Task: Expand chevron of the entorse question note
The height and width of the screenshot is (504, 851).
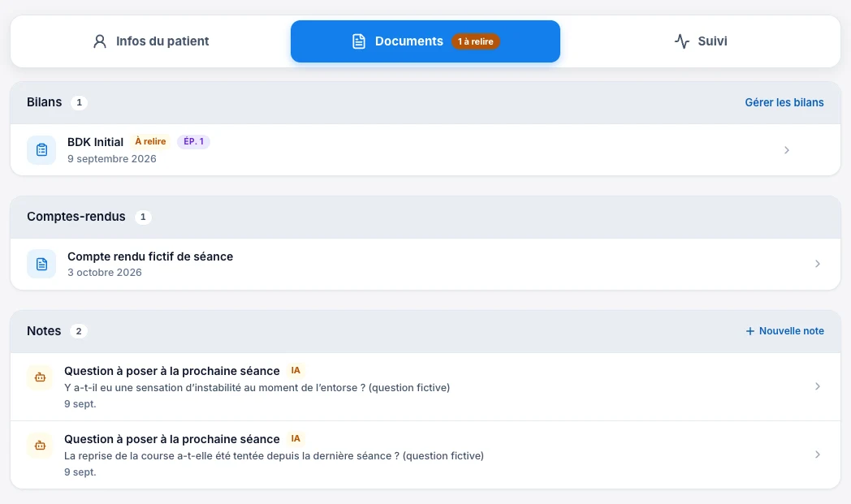Action: click(x=818, y=386)
